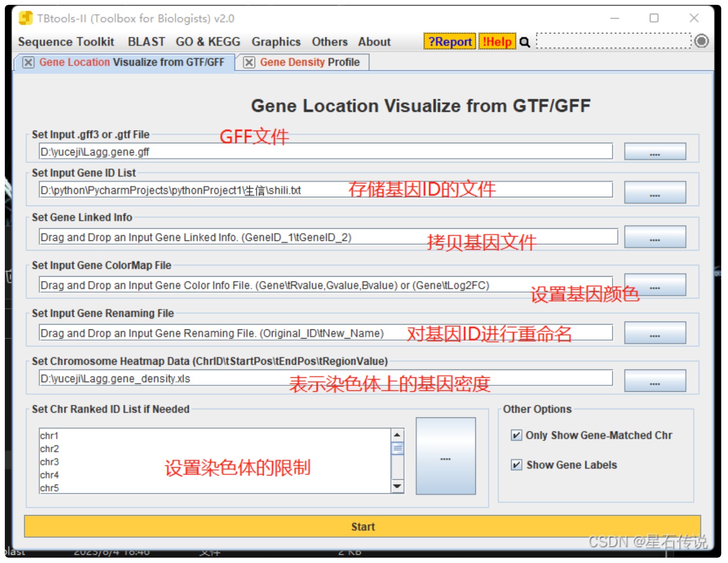Click the Gene Renaming File input field
This screenshot has width=728, height=563.
[326, 333]
